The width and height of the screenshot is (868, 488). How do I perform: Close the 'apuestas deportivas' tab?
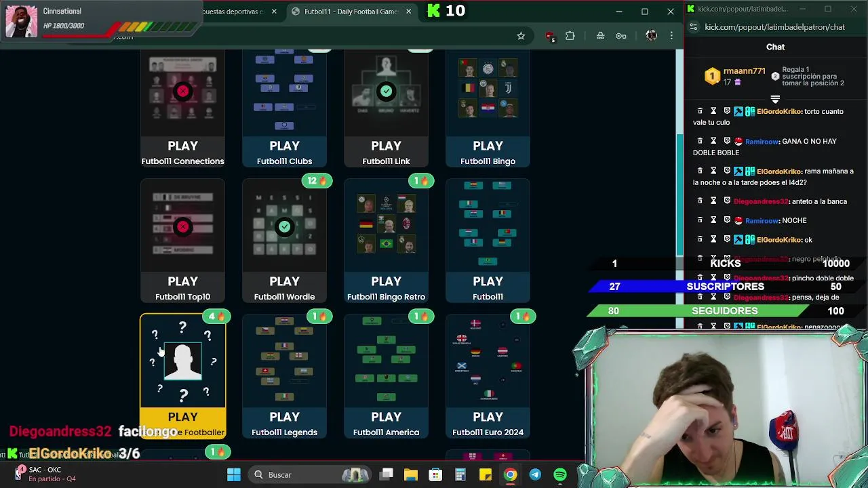click(x=274, y=12)
